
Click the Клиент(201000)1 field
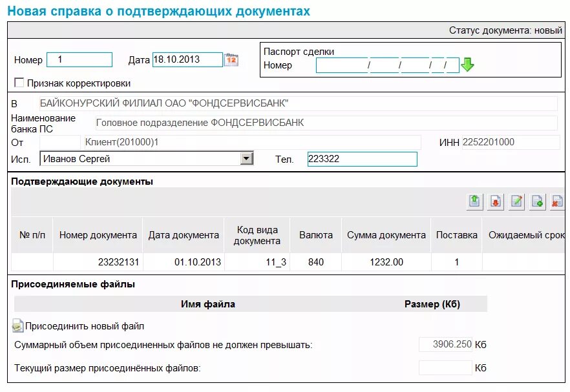253,142
